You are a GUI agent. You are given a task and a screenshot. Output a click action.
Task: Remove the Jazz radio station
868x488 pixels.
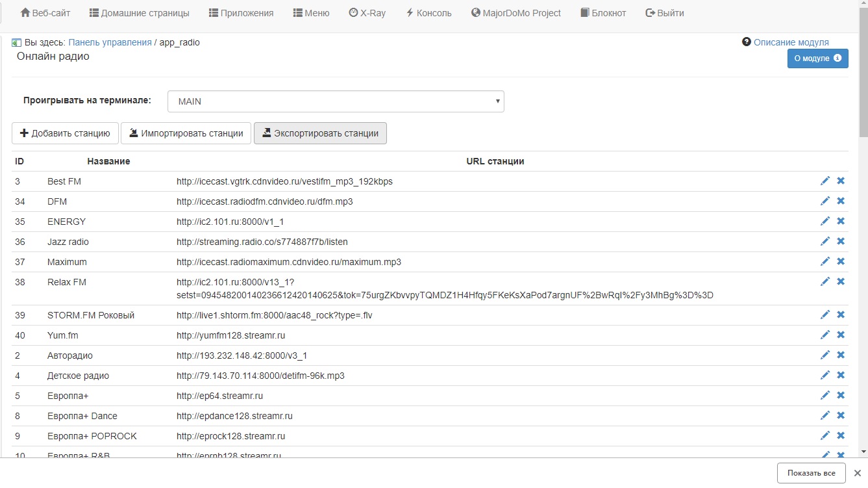(x=841, y=242)
